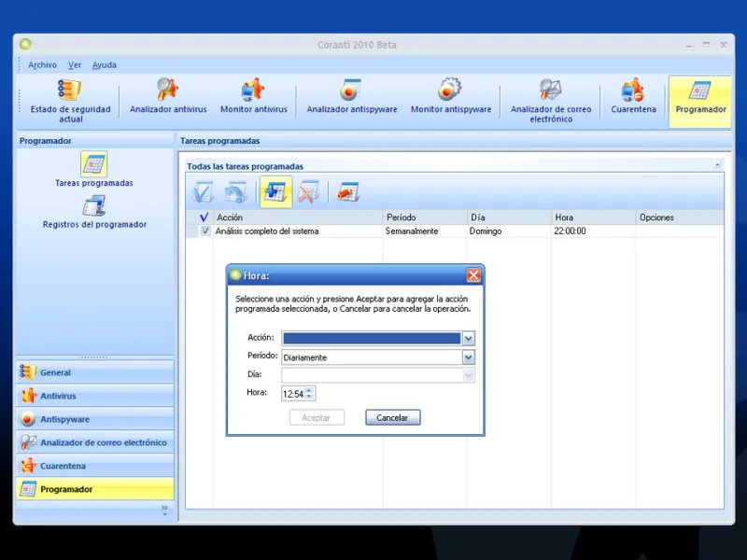
Task: Click the add scheduled task icon
Action: coord(275,191)
